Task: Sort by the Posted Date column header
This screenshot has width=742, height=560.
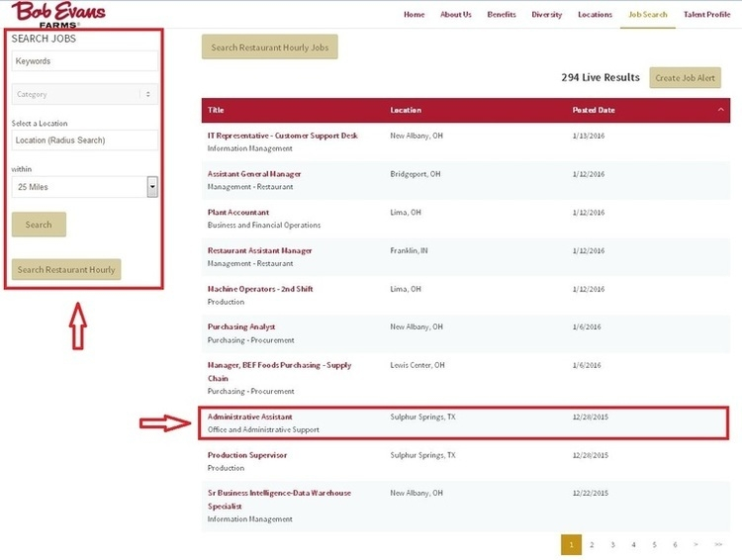Action: tap(594, 110)
